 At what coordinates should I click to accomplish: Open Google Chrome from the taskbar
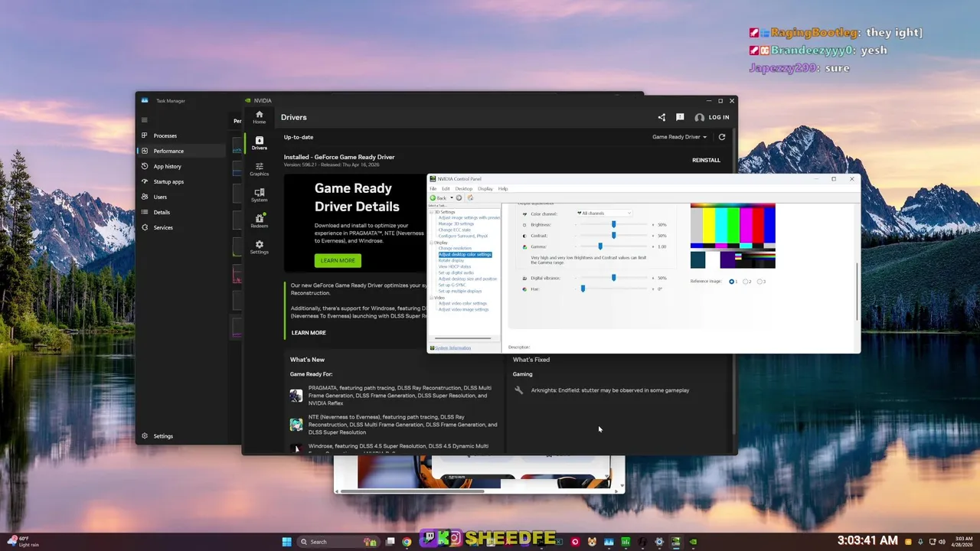coord(407,542)
